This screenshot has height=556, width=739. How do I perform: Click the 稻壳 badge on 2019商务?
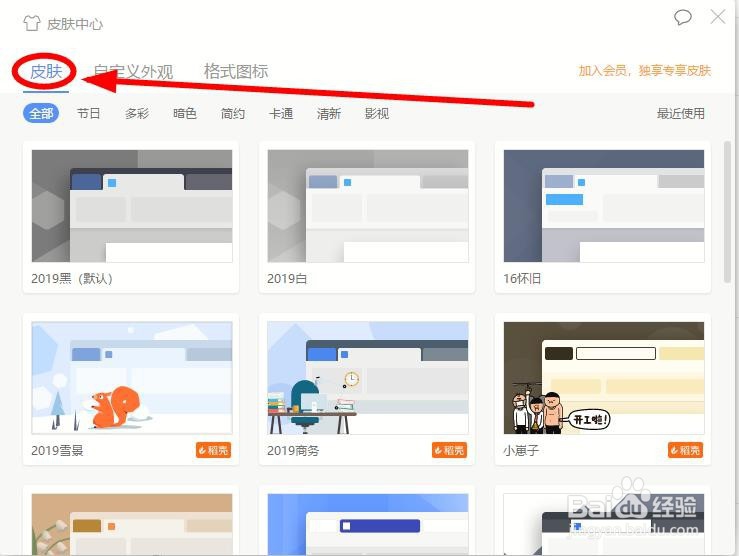(450, 450)
